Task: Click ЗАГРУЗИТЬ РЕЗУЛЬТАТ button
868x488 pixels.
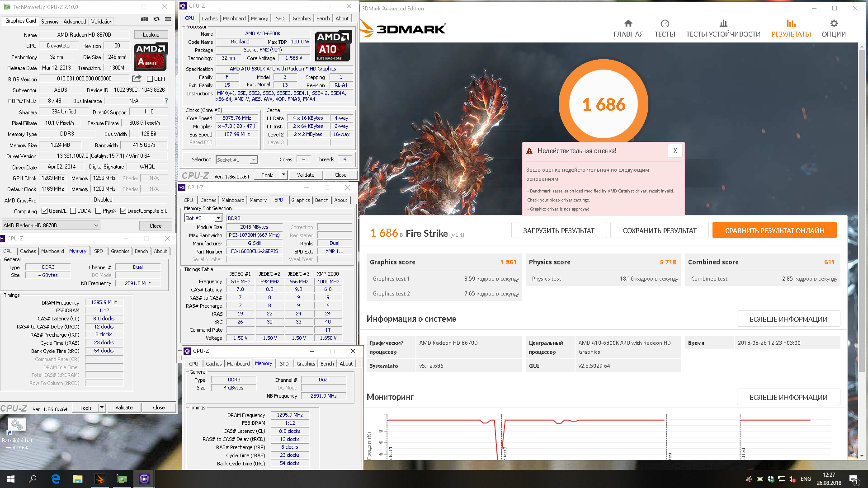Action: click(x=559, y=230)
